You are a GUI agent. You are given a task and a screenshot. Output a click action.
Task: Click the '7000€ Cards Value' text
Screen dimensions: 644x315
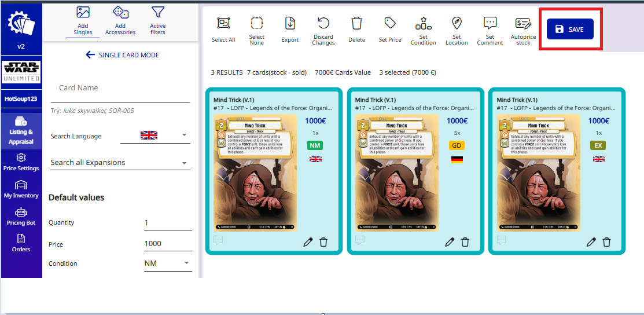343,72
